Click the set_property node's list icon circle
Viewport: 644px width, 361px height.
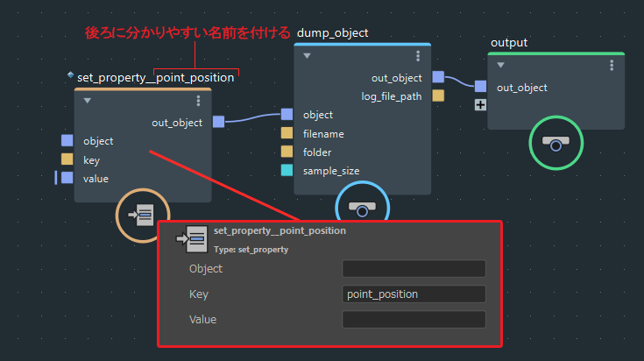point(143,213)
